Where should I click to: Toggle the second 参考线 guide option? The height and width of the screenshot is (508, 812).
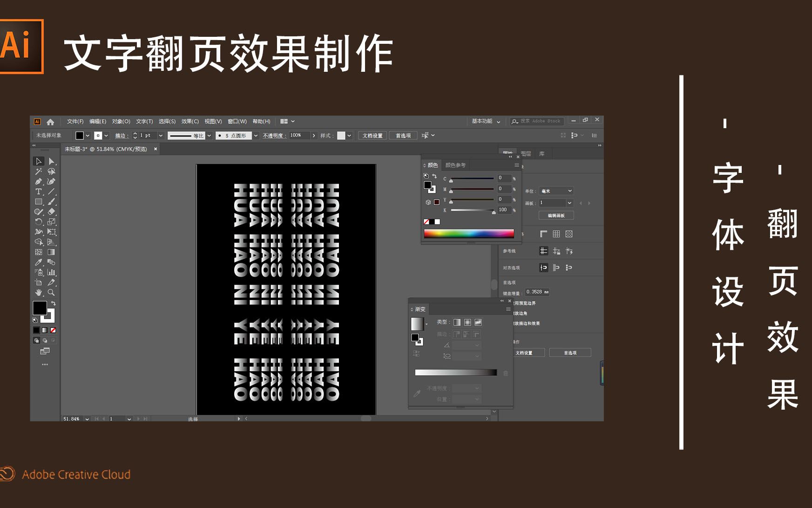[x=556, y=251]
